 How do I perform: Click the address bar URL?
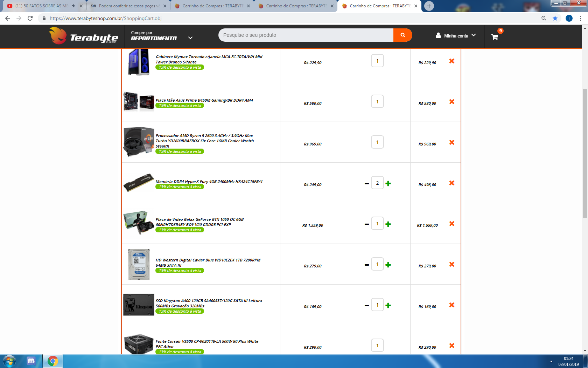pos(106,18)
